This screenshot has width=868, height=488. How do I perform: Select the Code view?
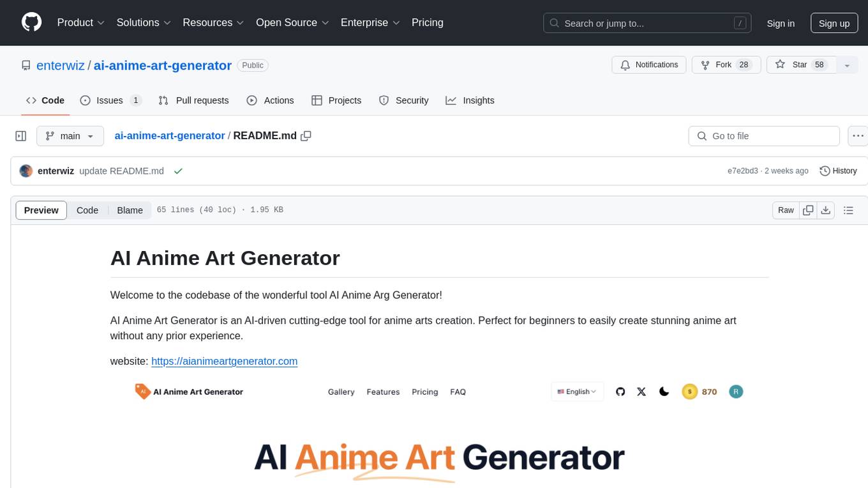[87, 210]
